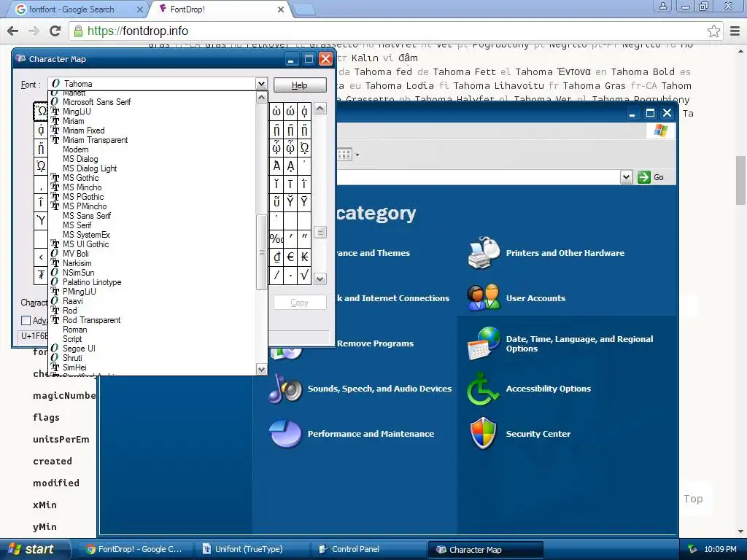Screen dimensions: 747x560
Task: Open Performance and Maintenance icon
Action: (x=285, y=433)
